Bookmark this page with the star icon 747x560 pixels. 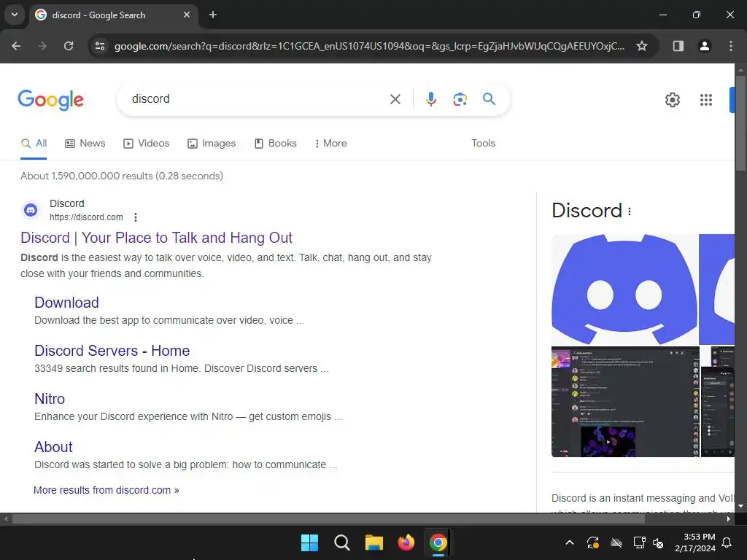(x=642, y=46)
